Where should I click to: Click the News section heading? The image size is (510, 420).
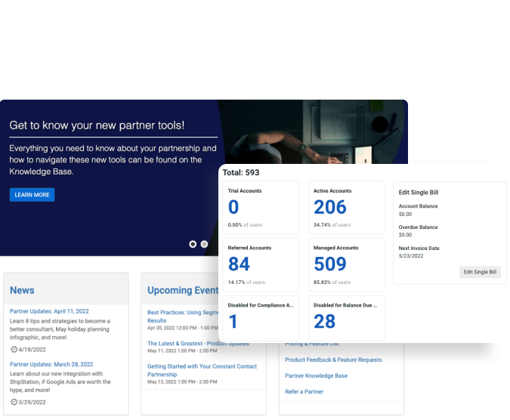[22, 290]
